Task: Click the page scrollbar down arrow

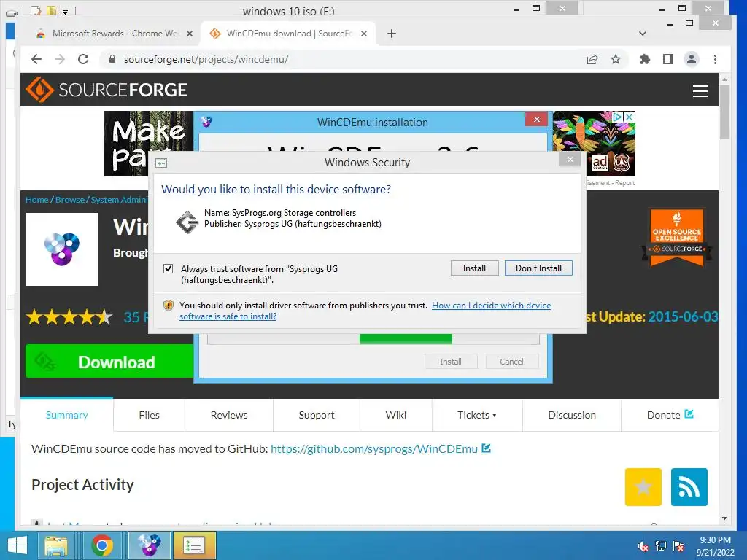Action: click(724, 518)
